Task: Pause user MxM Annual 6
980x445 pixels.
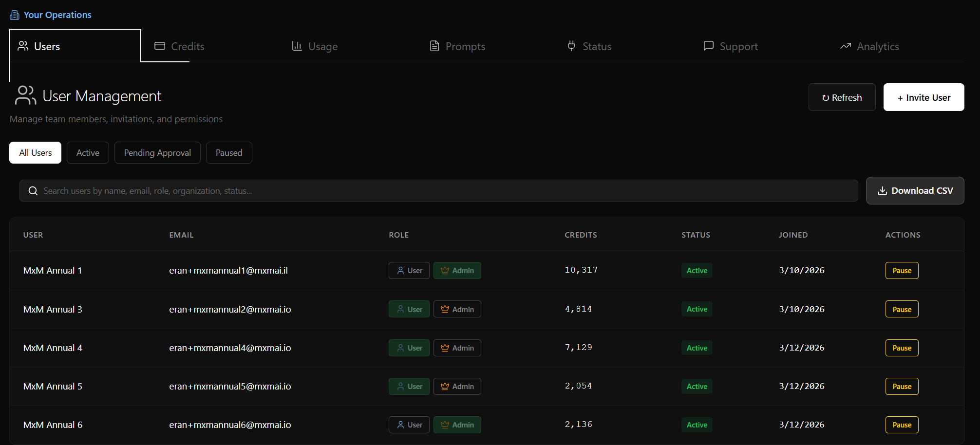Action: coord(902,425)
